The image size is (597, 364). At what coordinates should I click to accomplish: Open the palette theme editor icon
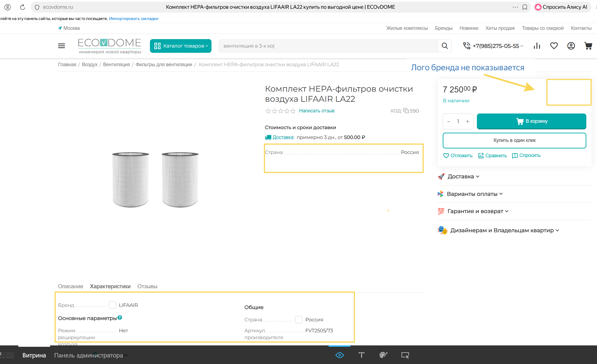(383, 355)
